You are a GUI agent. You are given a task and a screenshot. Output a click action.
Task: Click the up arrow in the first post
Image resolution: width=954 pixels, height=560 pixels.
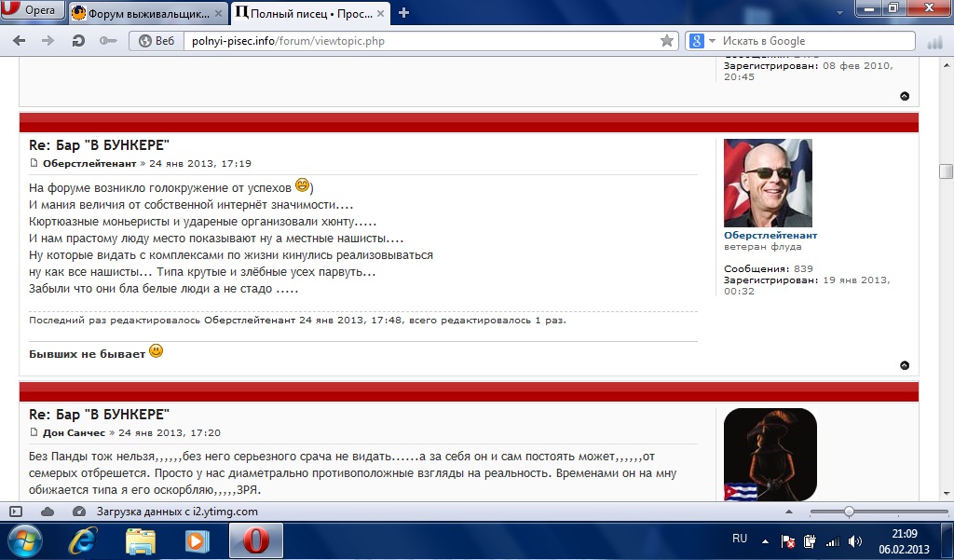(x=904, y=96)
